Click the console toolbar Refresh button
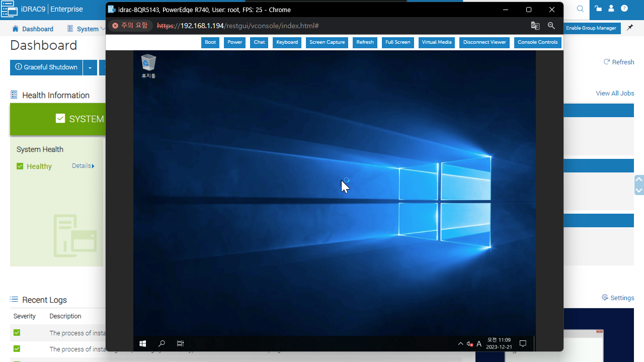Screen dimensions: 644x362 365,42
